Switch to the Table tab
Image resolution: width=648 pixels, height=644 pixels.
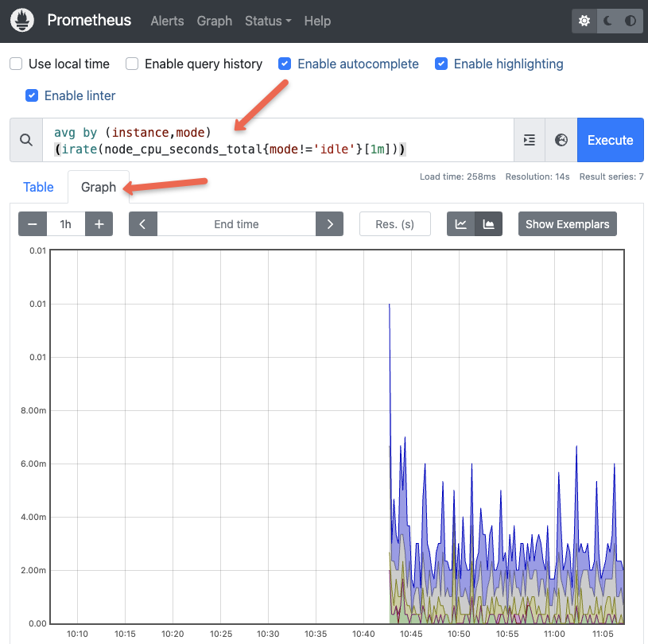[38, 187]
